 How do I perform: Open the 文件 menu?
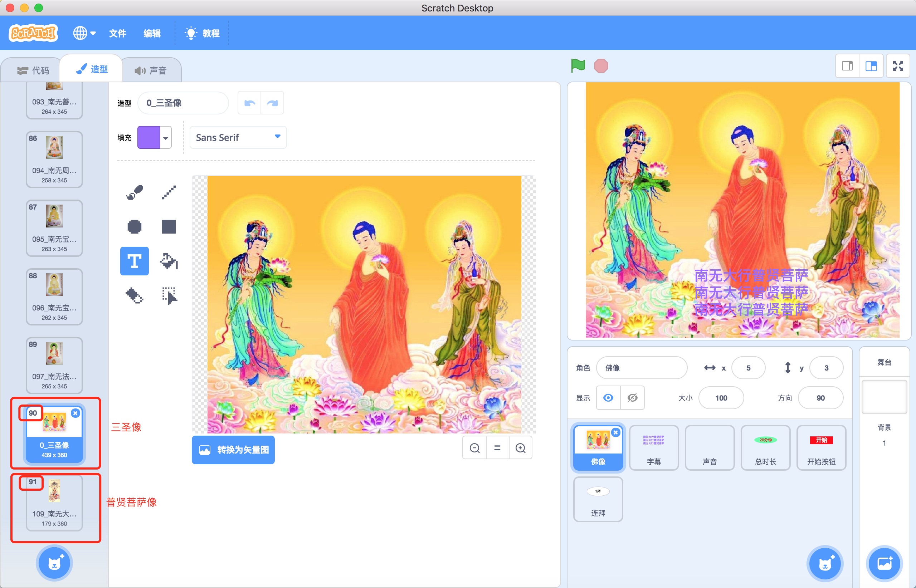point(118,33)
